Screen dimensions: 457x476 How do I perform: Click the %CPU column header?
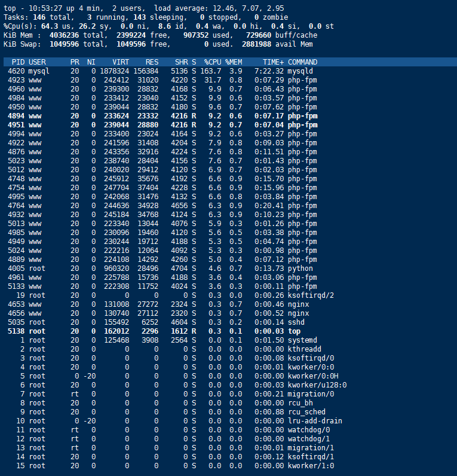click(212, 62)
